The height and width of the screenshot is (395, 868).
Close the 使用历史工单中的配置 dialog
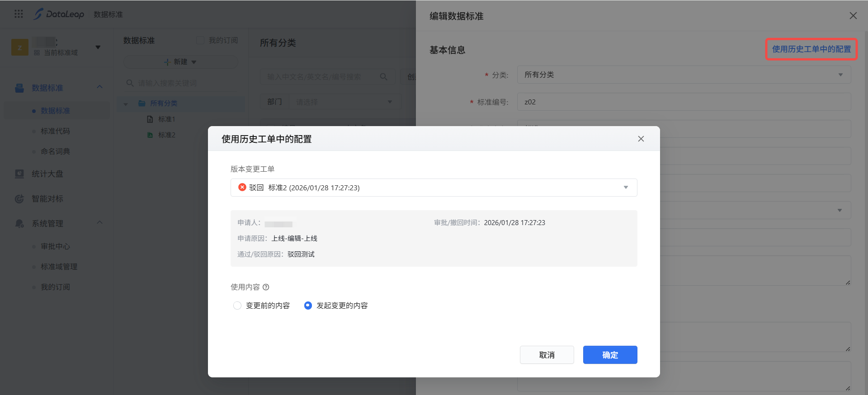pyautogui.click(x=641, y=139)
